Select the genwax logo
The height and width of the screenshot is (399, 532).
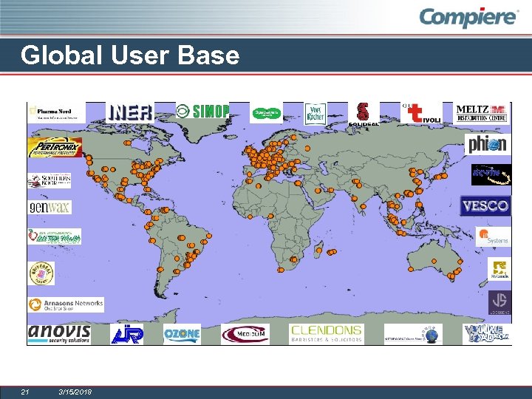tap(50, 207)
